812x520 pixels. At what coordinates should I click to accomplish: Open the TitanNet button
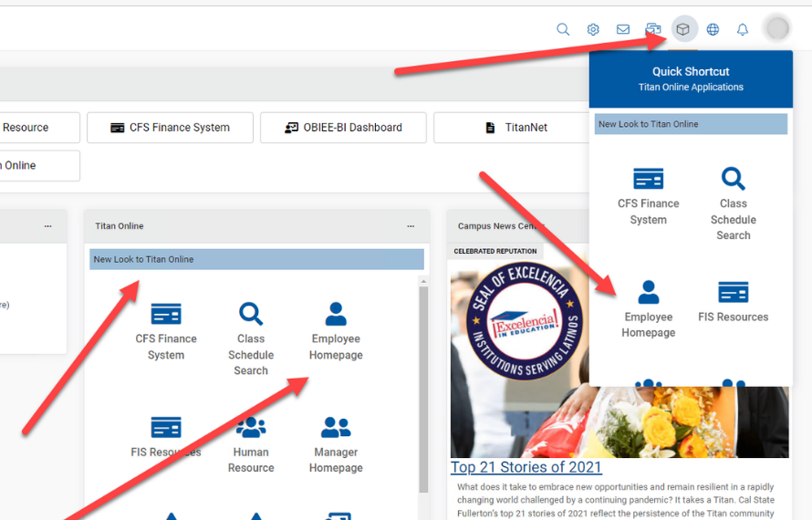point(516,128)
